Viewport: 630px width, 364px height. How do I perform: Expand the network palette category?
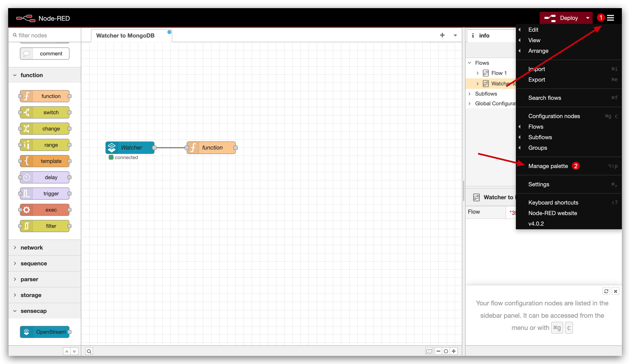pos(44,248)
